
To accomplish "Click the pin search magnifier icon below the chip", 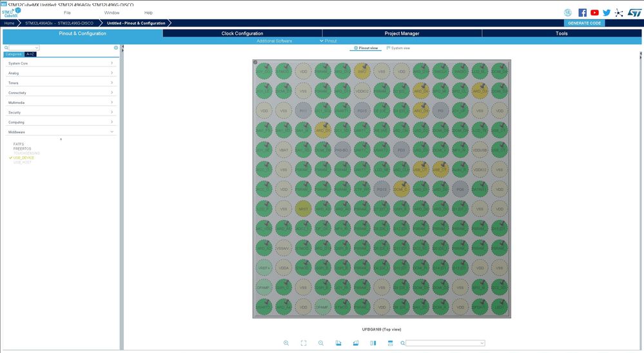I will tap(402, 343).
